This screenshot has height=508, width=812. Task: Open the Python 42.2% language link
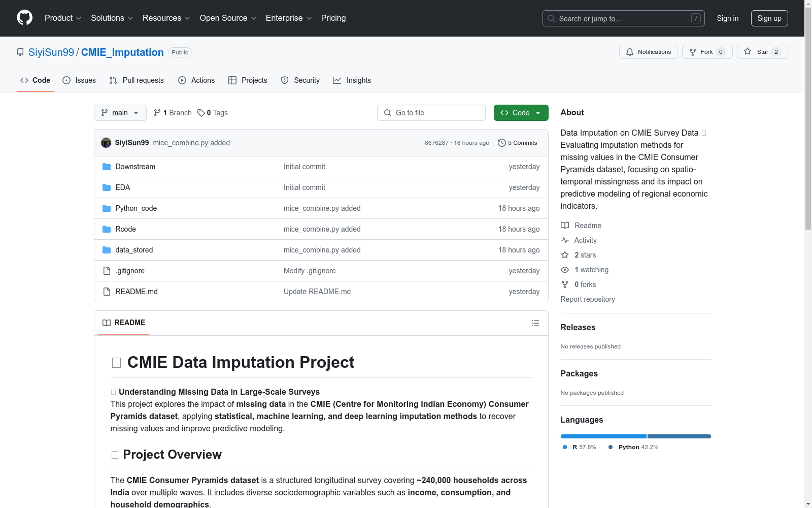(633, 447)
